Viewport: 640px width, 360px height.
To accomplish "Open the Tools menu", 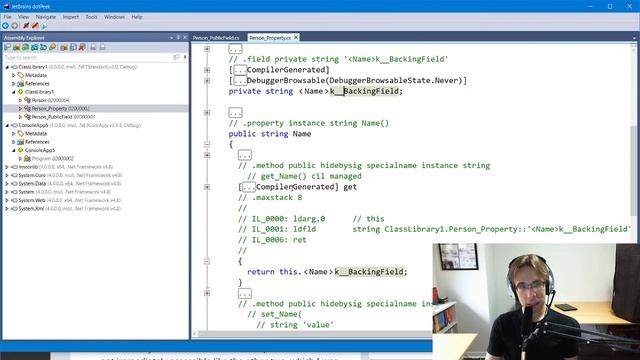I will 91,17.
